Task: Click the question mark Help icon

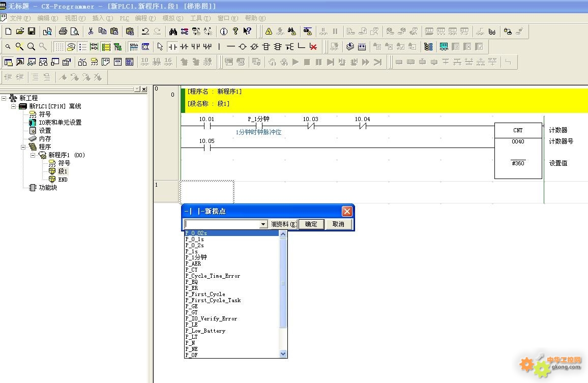Action: pyautogui.click(x=235, y=31)
